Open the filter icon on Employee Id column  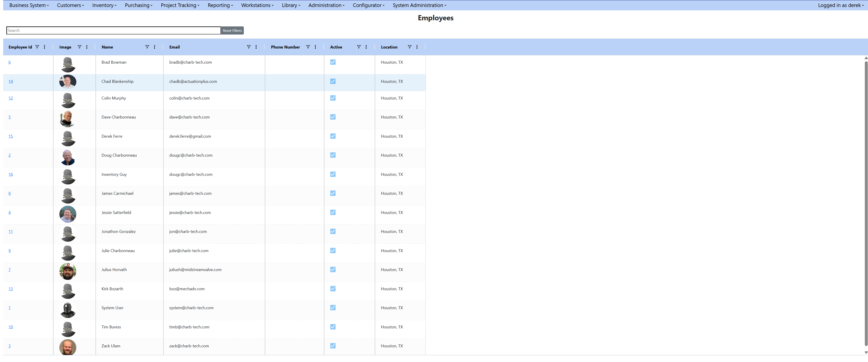[37, 47]
